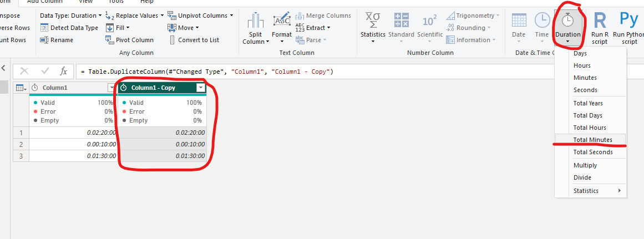Open Trigonometry dropdown

(473, 16)
